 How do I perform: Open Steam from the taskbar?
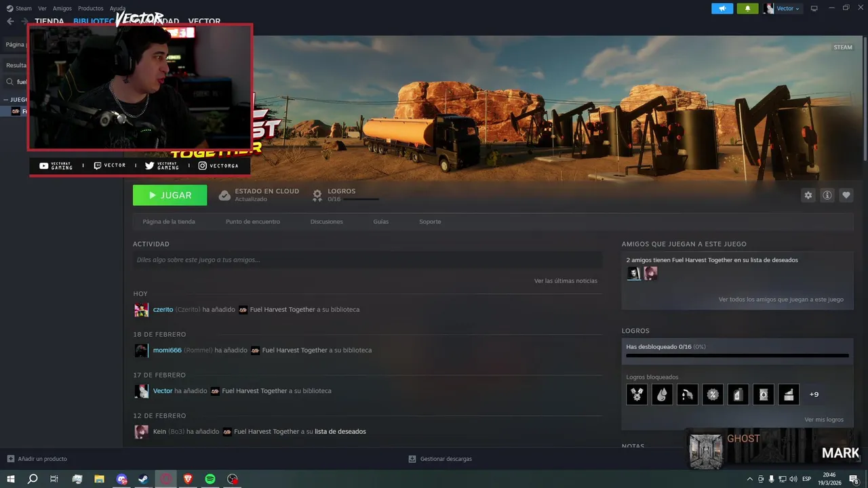[x=144, y=479]
